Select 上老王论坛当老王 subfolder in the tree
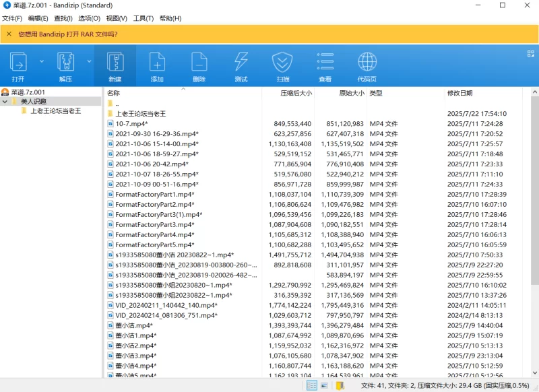The height and width of the screenshot is (392, 539). [56, 111]
